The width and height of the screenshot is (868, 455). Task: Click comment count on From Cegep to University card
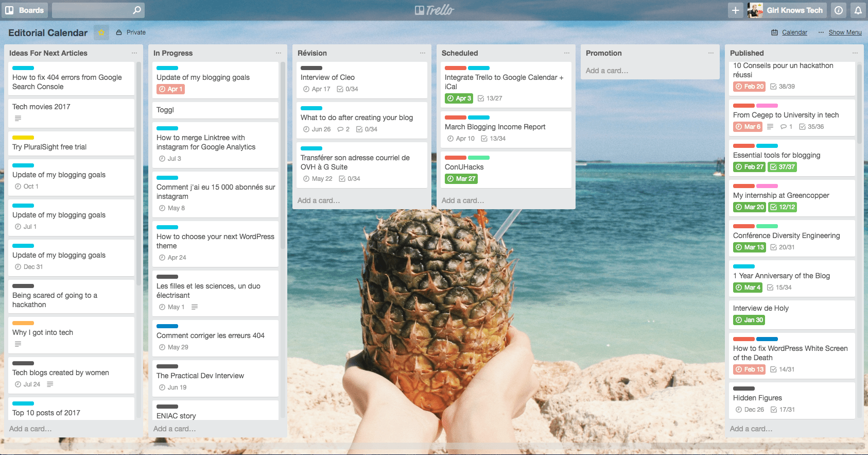(786, 127)
